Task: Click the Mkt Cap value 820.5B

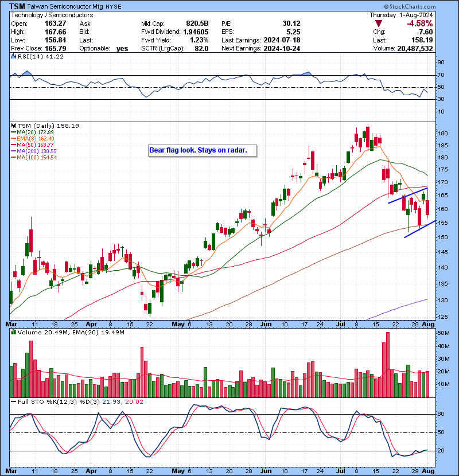Action: coord(197,24)
